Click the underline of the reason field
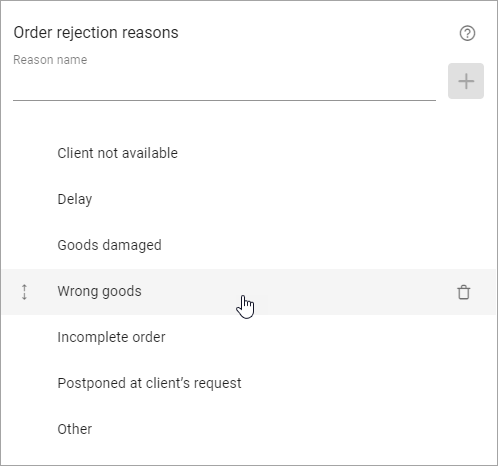 tap(224, 100)
